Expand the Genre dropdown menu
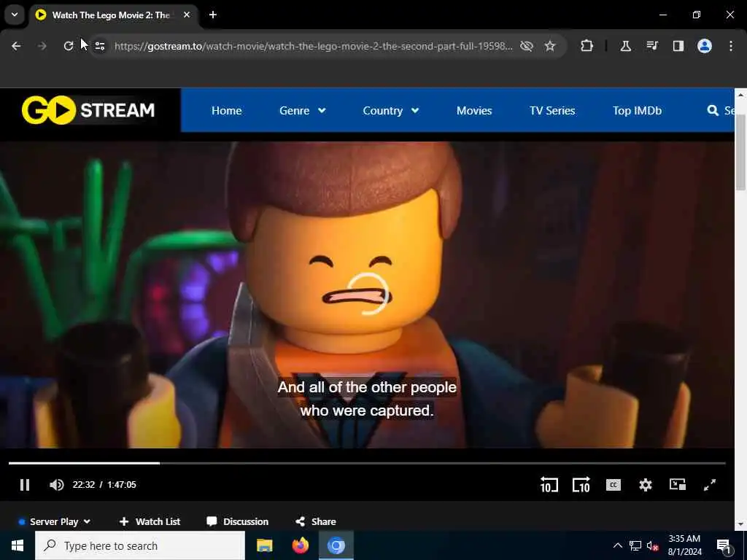 tap(303, 111)
